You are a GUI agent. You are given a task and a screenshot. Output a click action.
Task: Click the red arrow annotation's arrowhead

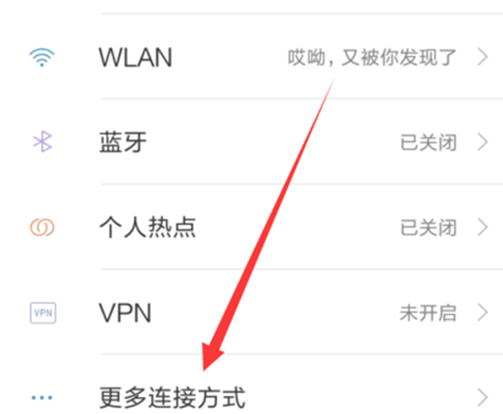212,357
